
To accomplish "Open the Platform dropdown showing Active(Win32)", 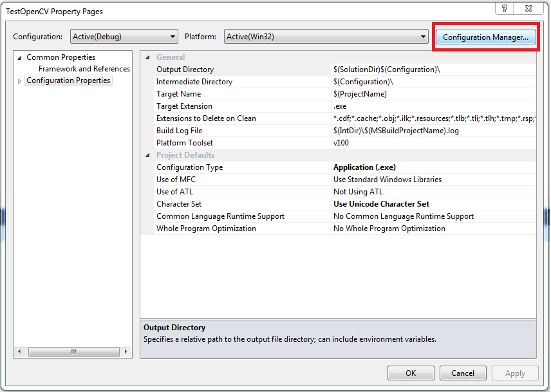I will (326, 37).
